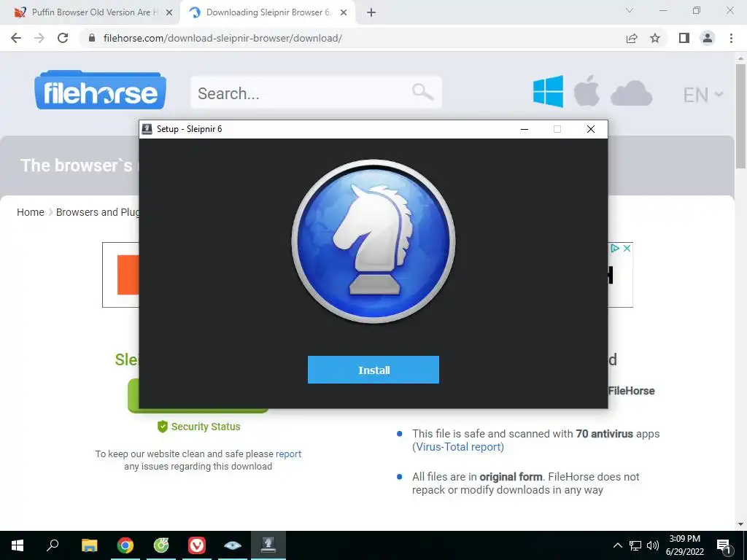
Task: Show hidden system tray icons
Action: 617,545
